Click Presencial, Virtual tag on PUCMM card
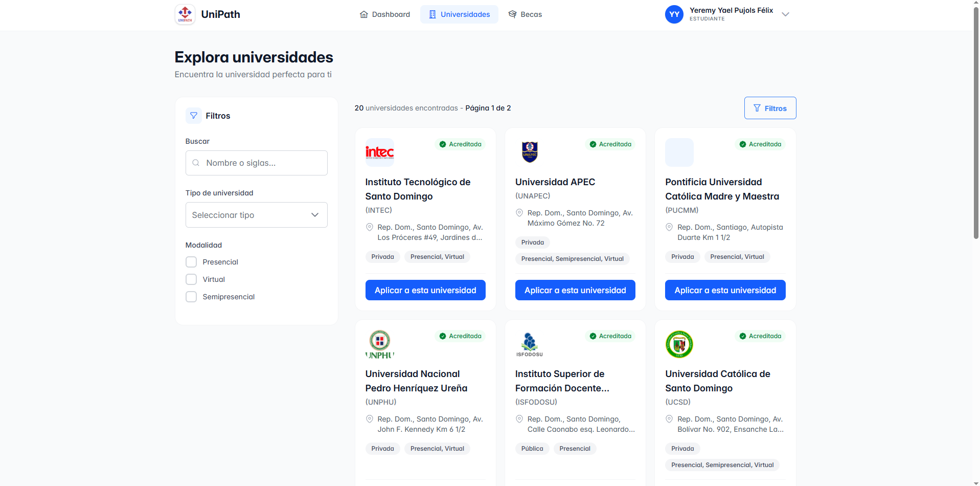The image size is (980, 486). click(x=737, y=257)
